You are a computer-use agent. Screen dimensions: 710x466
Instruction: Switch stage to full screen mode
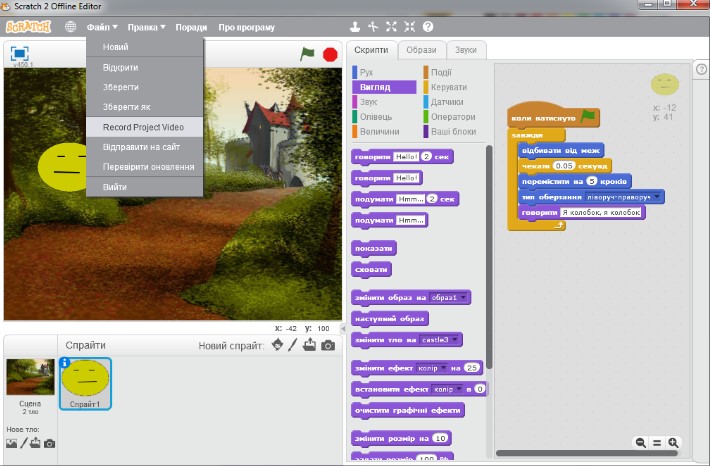pyautogui.click(x=19, y=53)
